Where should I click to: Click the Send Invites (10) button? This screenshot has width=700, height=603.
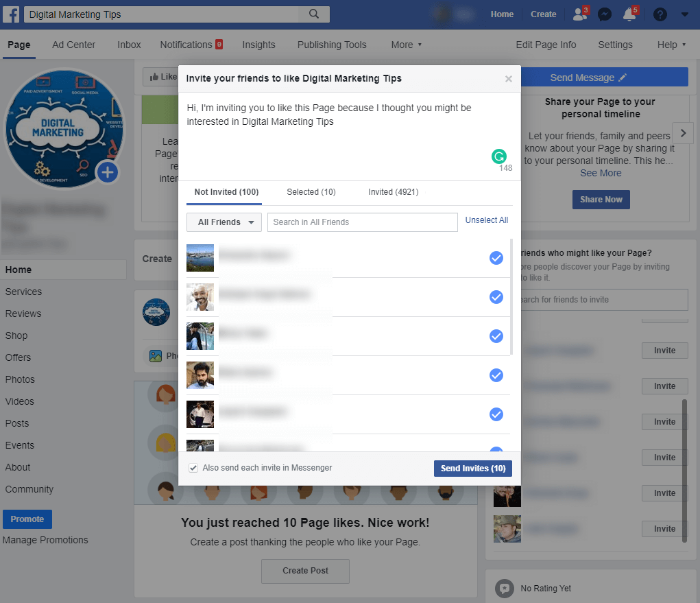point(472,468)
